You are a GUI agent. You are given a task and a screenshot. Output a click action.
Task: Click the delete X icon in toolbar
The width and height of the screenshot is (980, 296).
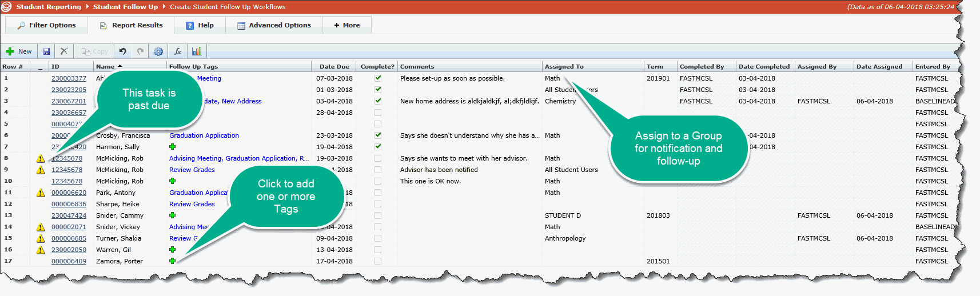(x=64, y=51)
